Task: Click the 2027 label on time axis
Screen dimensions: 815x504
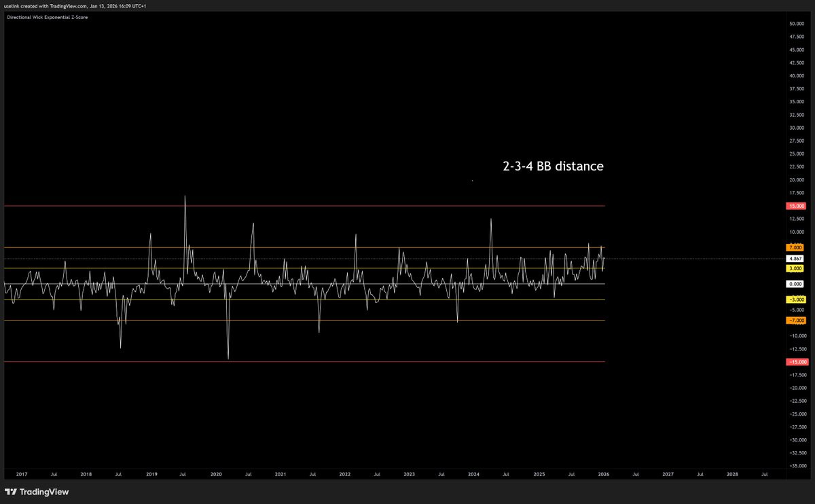Action: (x=668, y=474)
